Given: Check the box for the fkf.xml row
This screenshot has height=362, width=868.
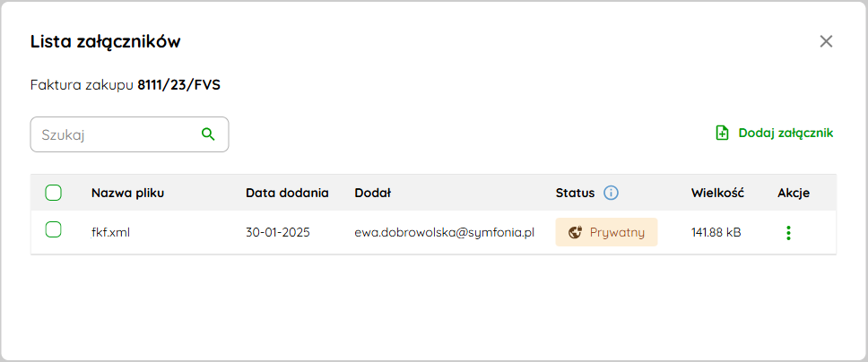Looking at the screenshot, I should pyautogui.click(x=53, y=229).
